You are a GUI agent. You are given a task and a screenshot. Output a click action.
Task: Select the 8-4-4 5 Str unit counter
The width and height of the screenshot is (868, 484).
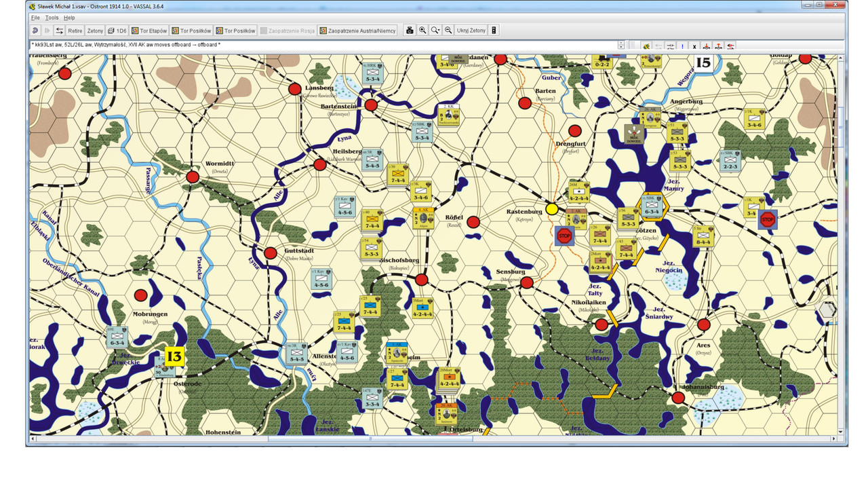[703, 236]
